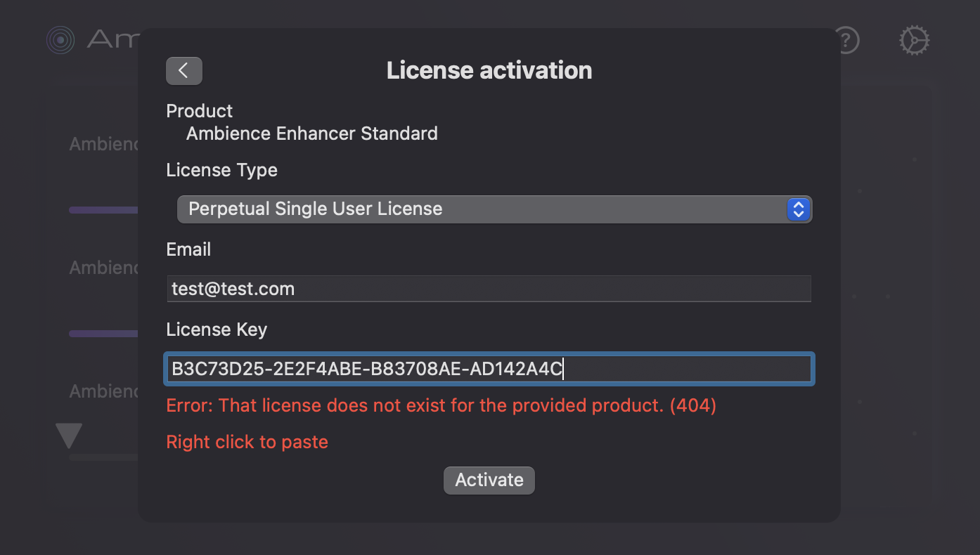Click the 404 license error message
980x555 pixels.
click(440, 405)
